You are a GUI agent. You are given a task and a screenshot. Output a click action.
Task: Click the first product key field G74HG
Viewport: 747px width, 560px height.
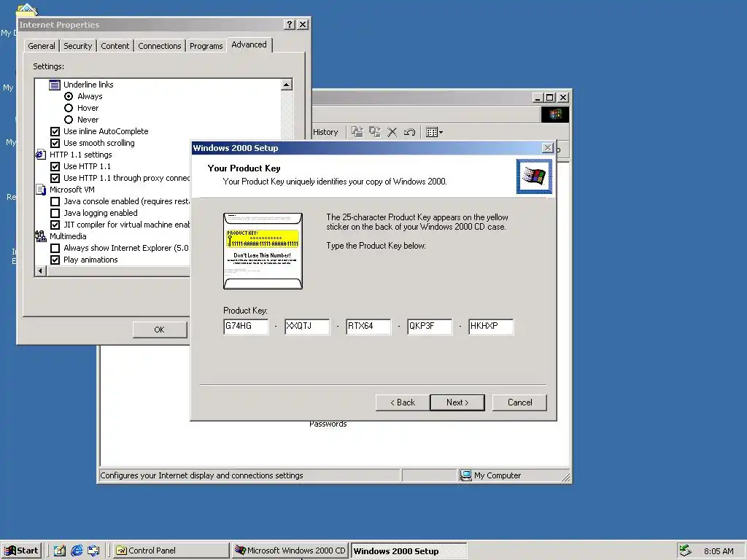(246, 327)
